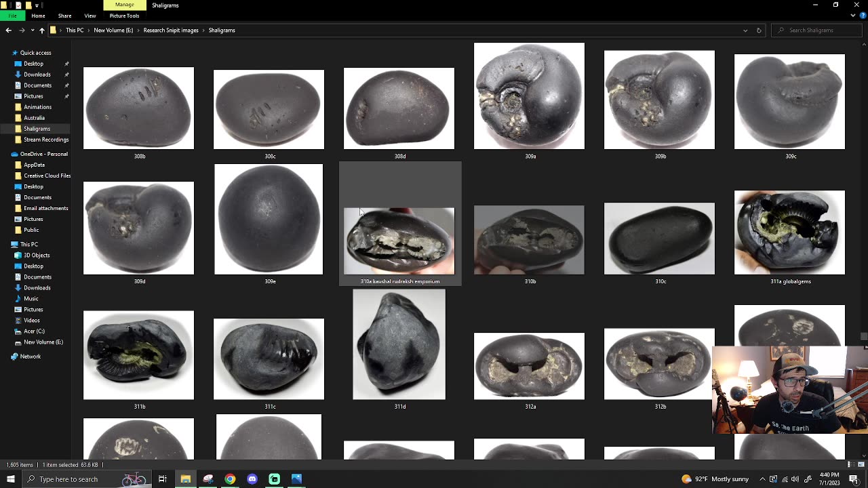The height and width of the screenshot is (488, 868).
Task: Click the Videos icon under This PC
Action: click(18, 320)
